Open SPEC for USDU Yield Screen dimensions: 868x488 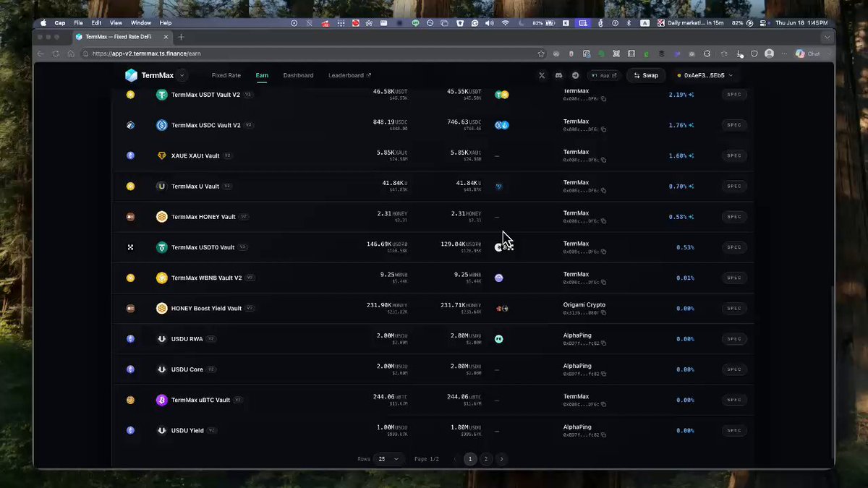734,430
